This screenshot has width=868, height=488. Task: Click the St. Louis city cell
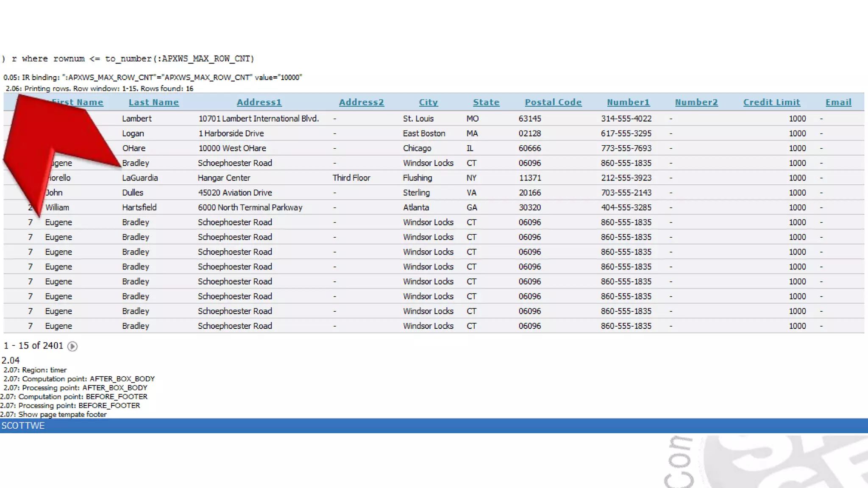(x=418, y=119)
